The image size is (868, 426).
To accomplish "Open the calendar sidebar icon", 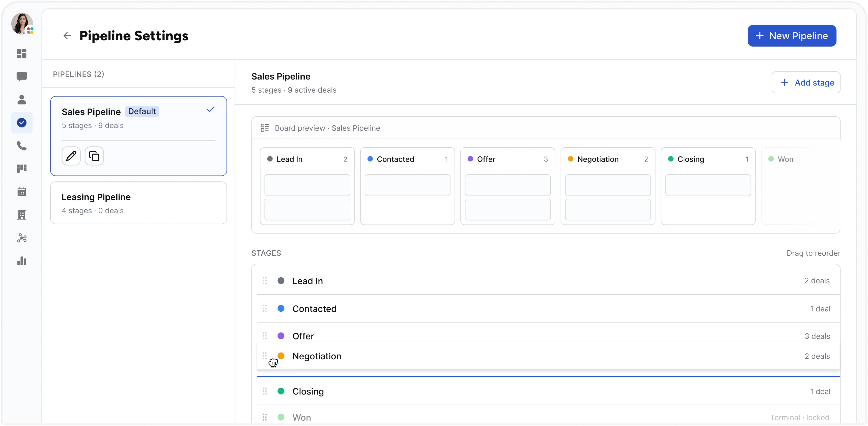I will coord(21,192).
